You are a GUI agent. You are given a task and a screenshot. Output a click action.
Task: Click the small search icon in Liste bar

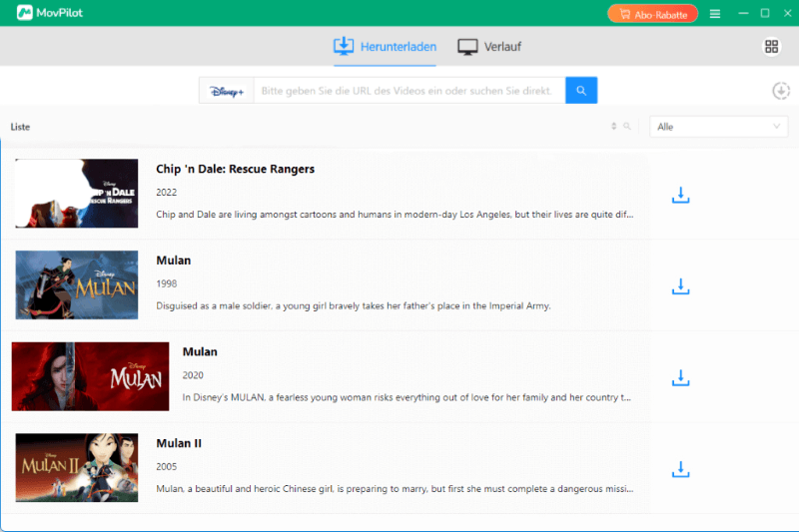coord(627,126)
